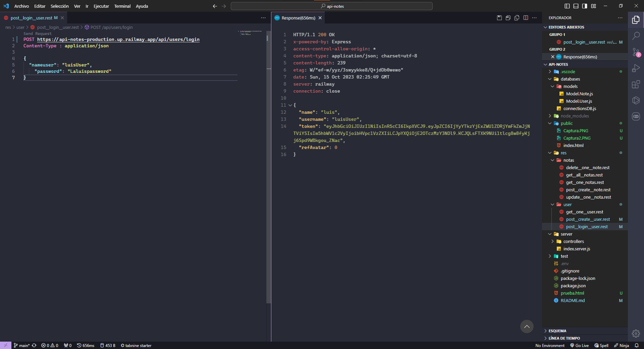644x349 pixels.
Task: Open the Search view in activity bar
Action: (x=636, y=36)
